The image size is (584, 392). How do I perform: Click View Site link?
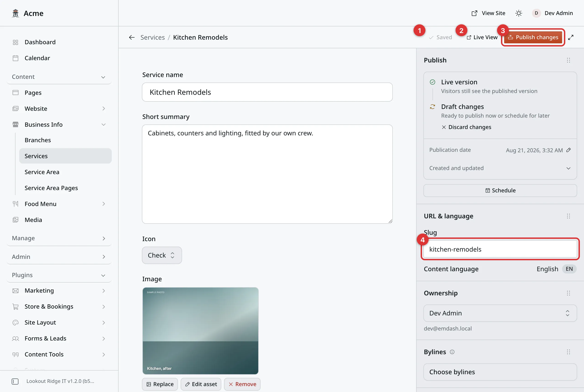488,13
